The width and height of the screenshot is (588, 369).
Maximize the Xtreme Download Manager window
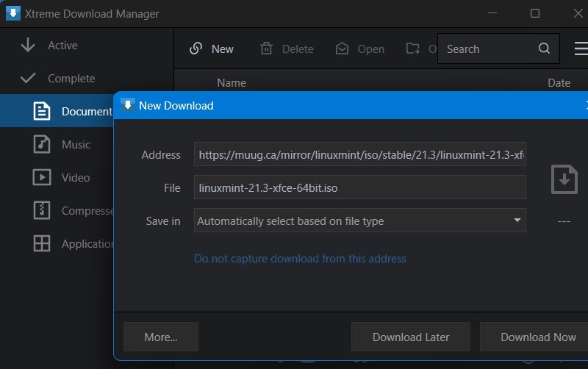point(535,13)
